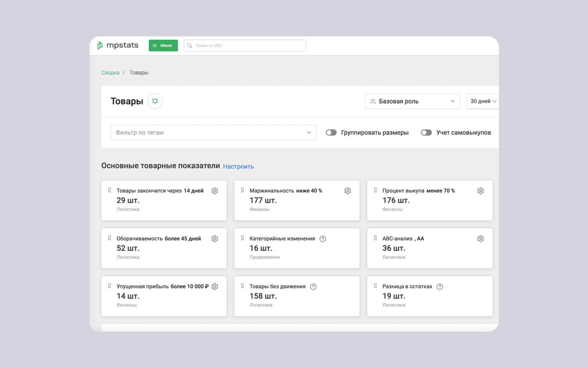Click gear icon on ABC-анализ card
This screenshot has width=588, height=368.
coord(480,239)
